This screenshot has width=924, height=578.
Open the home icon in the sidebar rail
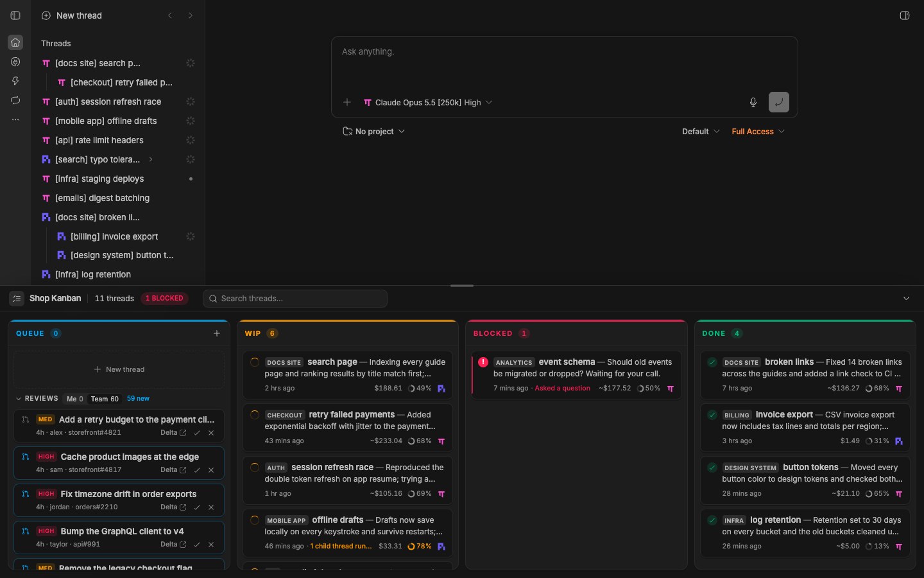point(15,42)
